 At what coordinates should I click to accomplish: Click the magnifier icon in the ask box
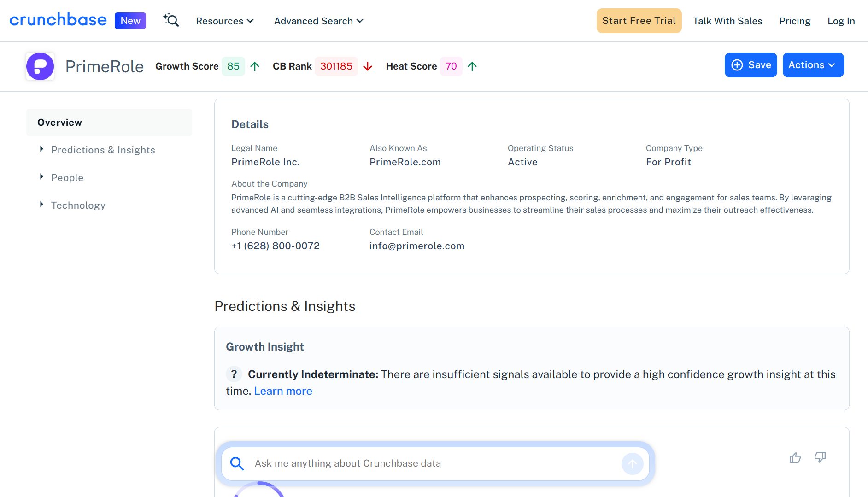(x=237, y=463)
